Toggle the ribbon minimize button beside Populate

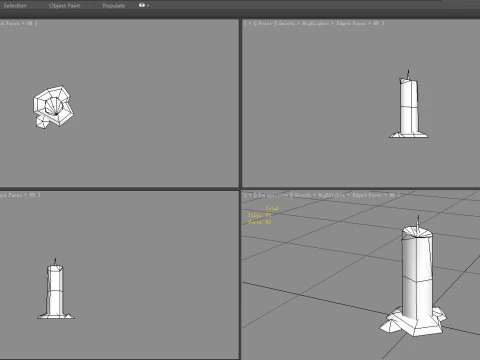(x=143, y=5)
